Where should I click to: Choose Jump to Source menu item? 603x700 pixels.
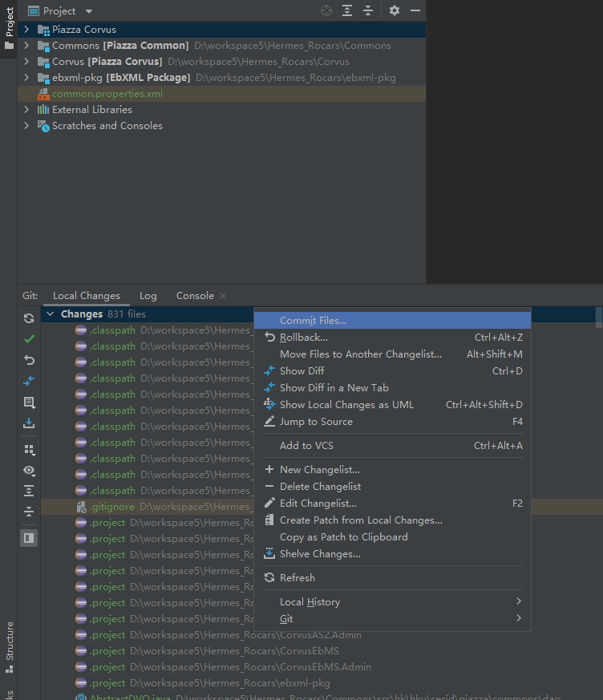pyautogui.click(x=392, y=422)
